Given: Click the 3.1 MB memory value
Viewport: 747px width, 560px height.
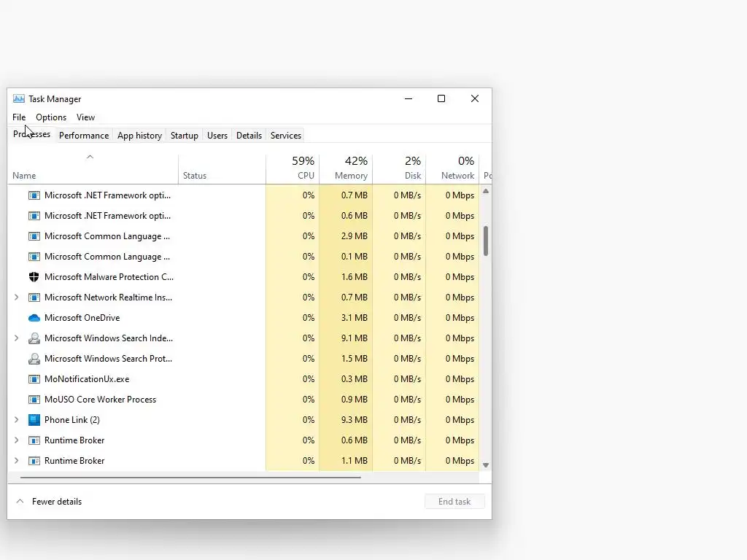Looking at the screenshot, I should tap(354, 318).
